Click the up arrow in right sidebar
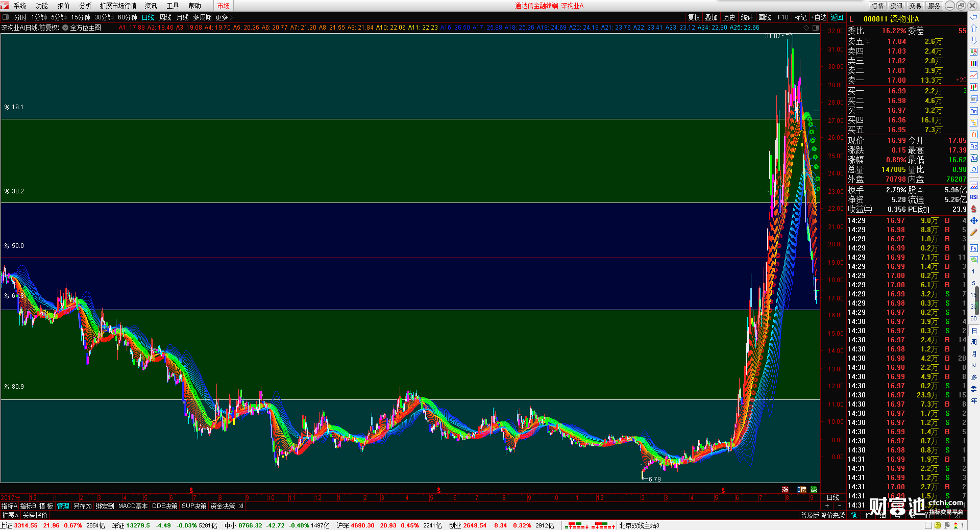 pyautogui.click(x=973, y=29)
